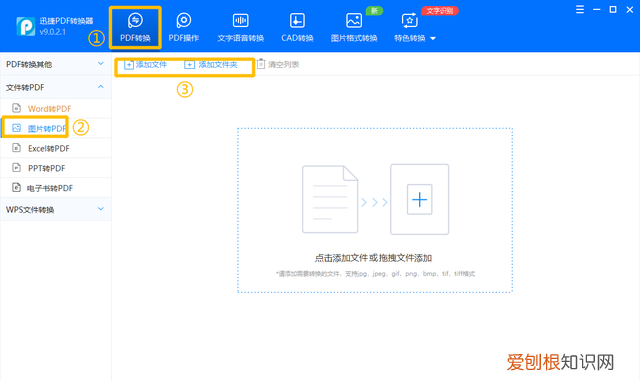This screenshot has width=640, height=381.
Task: Select Excel转PDF item
Action: (56, 148)
